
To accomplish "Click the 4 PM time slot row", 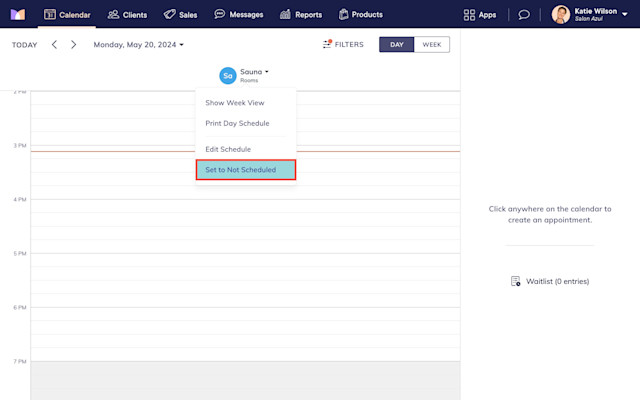I will (x=245, y=206).
